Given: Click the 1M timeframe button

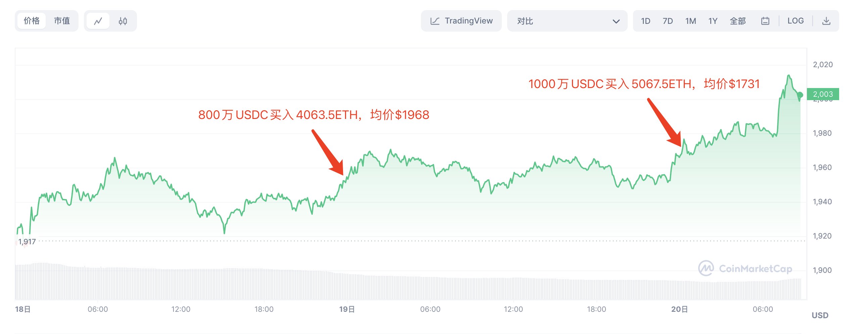Looking at the screenshot, I should 691,20.
